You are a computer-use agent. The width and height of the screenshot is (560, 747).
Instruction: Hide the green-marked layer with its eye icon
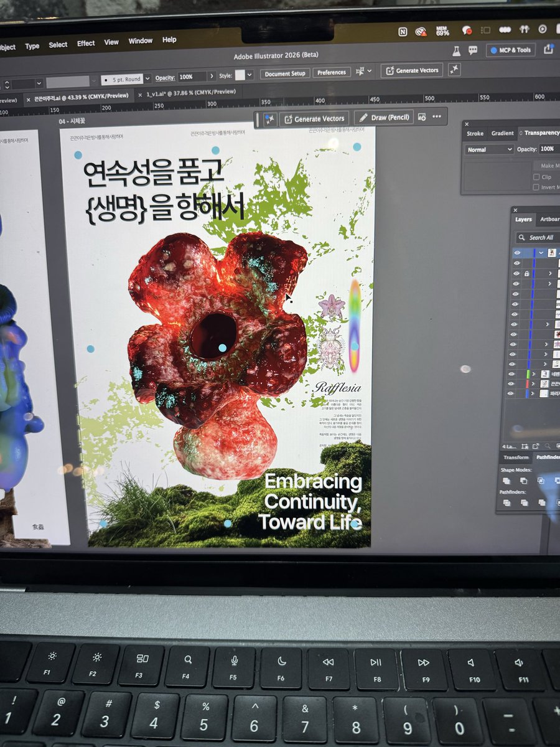511,374
